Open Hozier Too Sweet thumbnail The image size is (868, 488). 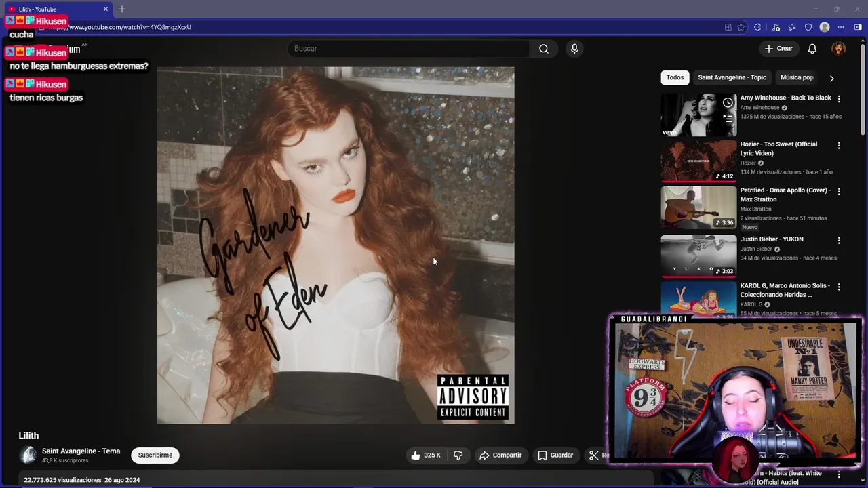[698, 161]
